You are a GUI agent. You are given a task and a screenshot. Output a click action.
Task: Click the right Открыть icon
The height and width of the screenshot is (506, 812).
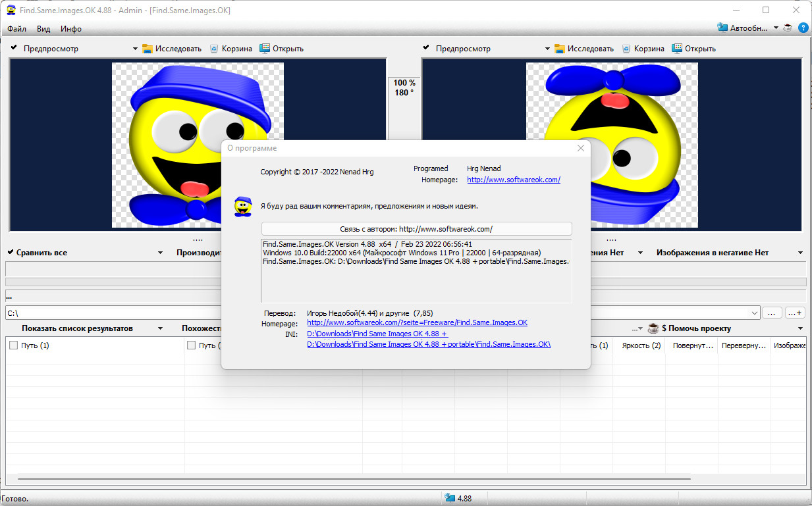677,48
